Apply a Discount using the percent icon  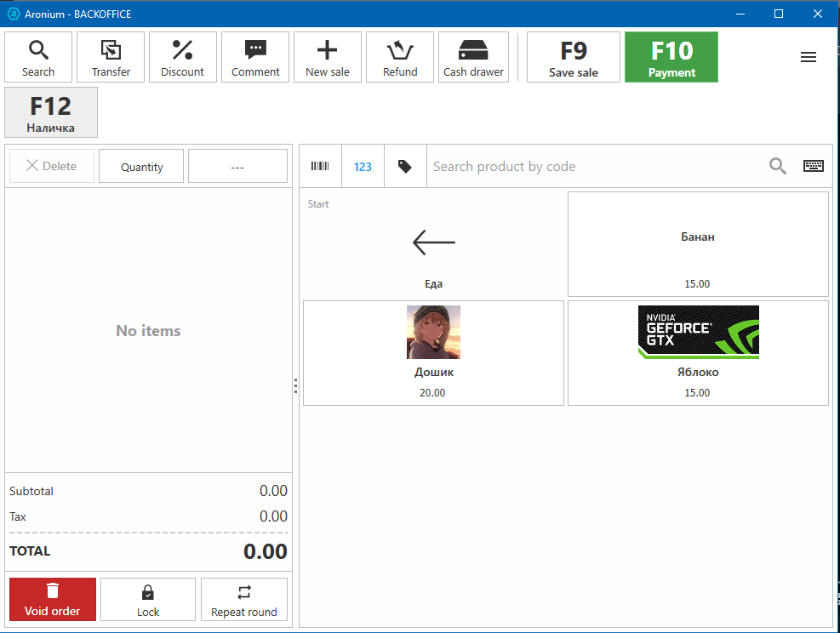point(183,57)
